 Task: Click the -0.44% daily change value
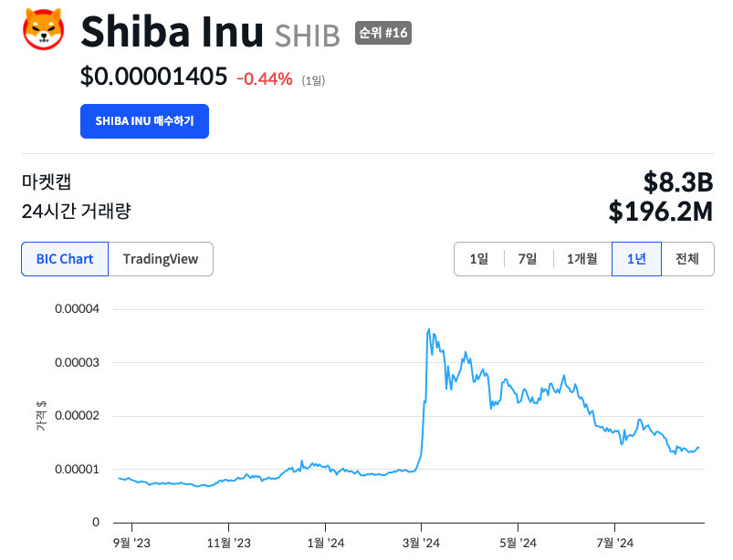point(265,79)
